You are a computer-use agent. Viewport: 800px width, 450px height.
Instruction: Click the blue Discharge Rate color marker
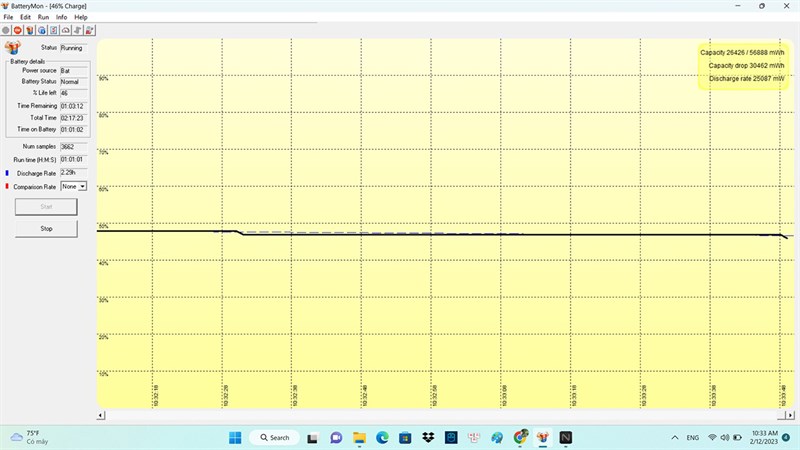[6, 173]
